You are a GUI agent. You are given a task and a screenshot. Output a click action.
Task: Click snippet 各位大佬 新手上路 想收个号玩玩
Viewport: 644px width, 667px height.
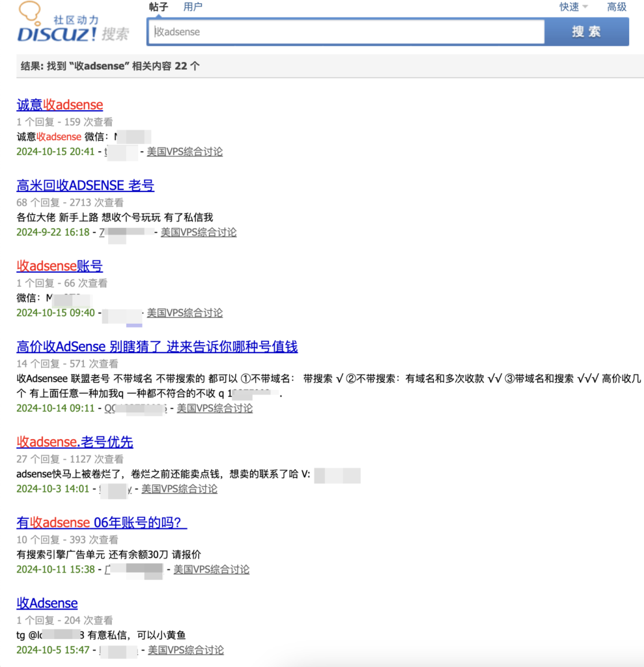coord(89,218)
